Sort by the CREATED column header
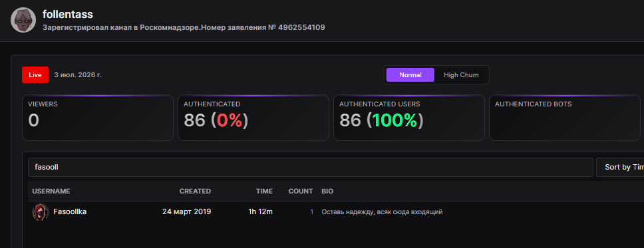This screenshot has width=644, height=248. coord(195,191)
